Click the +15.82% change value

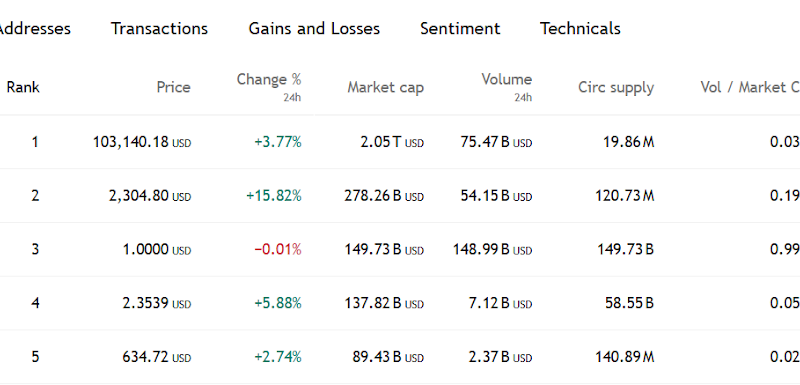[273, 196]
